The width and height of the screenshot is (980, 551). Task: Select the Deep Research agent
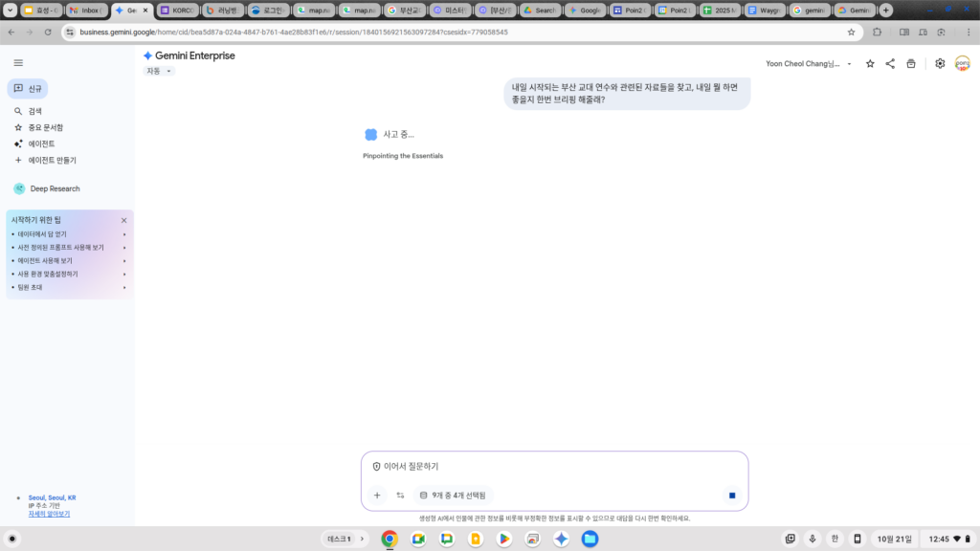point(54,188)
